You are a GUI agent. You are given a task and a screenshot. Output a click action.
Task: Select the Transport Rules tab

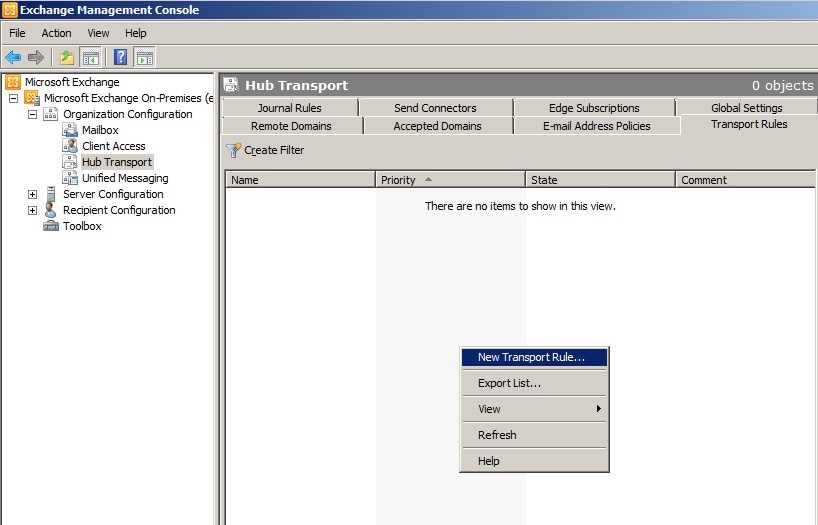749,124
